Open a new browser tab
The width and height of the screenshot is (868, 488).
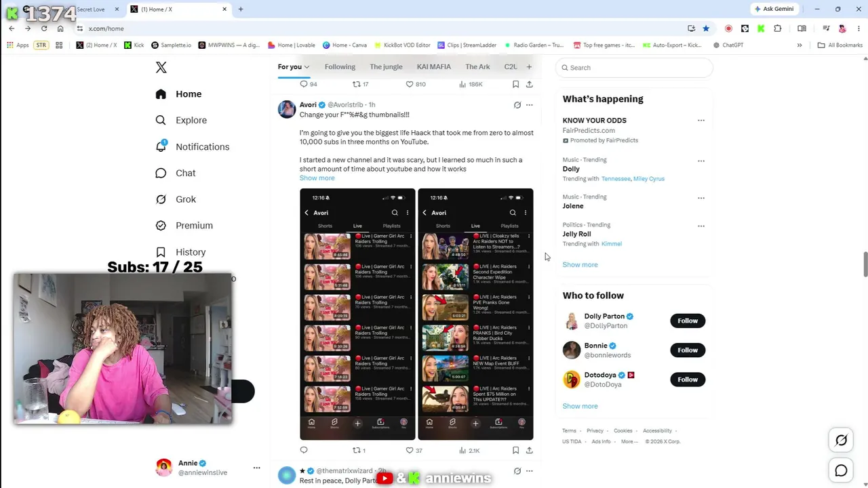point(240,9)
